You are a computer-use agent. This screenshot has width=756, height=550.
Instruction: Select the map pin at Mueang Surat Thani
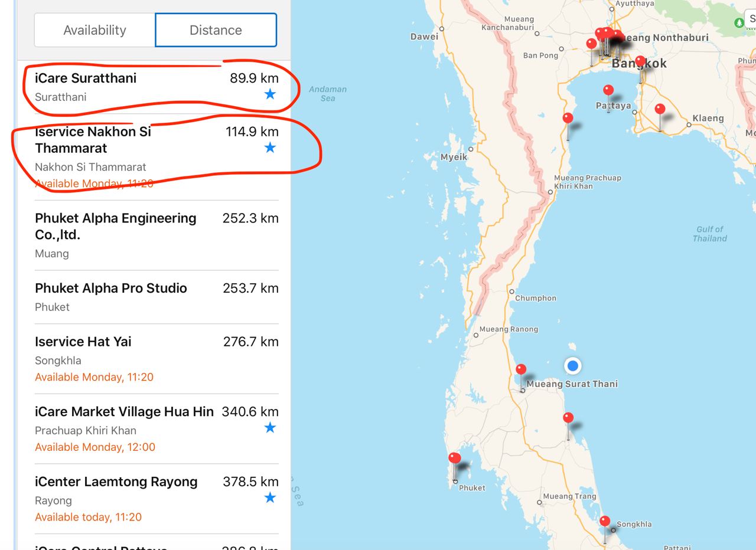coord(521,371)
